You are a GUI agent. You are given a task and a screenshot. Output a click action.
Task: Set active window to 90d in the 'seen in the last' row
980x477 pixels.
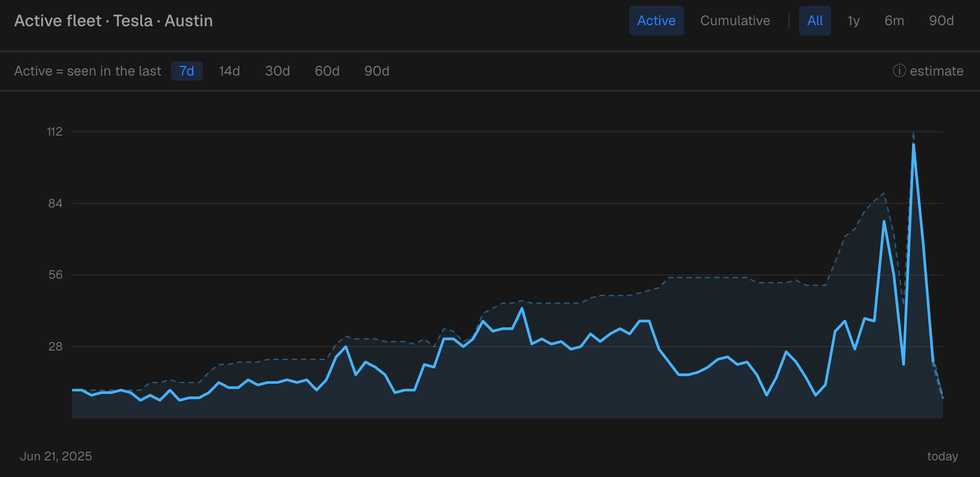click(377, 71)
